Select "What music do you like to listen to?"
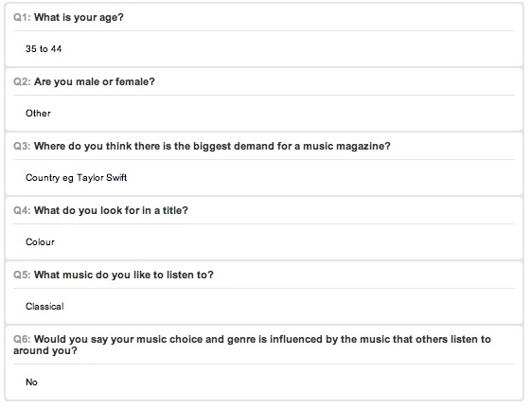The image size is (532, 409). point(123,275)
